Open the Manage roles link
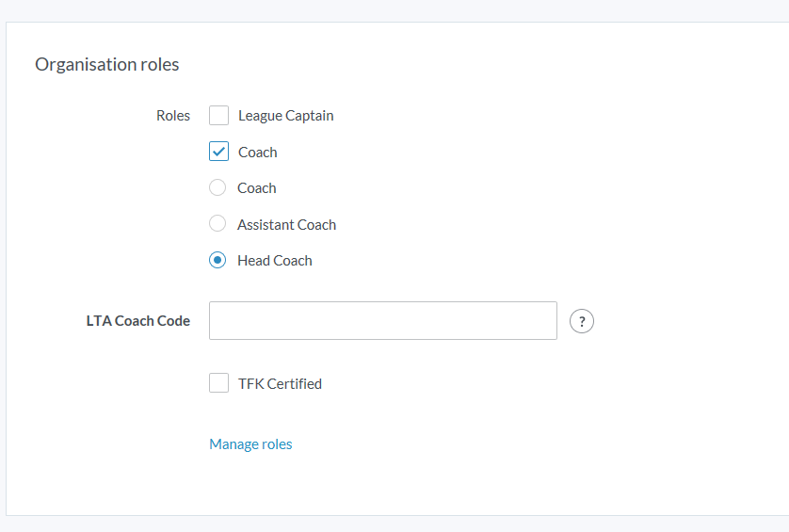The height and width of the screenshot is (532, 789). coord(250,443)
